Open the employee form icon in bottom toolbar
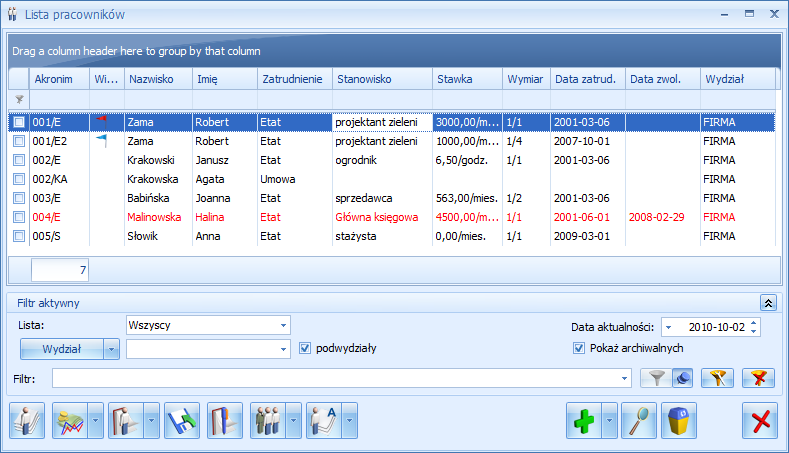The height and width of the screenshot is (453, 789). 27,420
